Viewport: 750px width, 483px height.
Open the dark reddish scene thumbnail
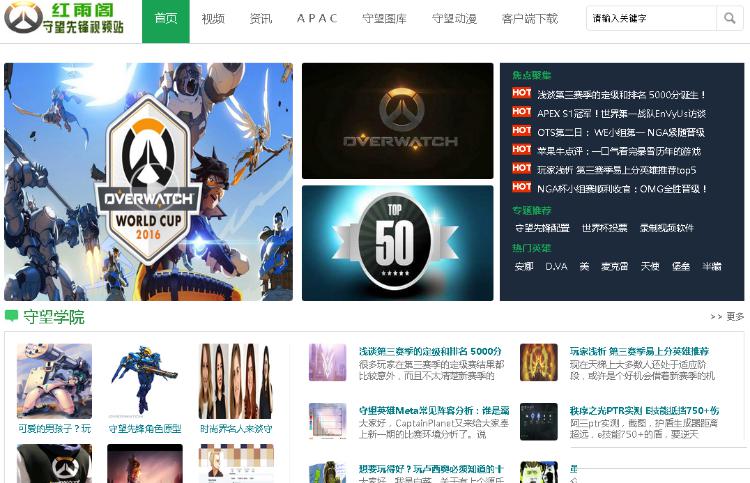(144, 463)
